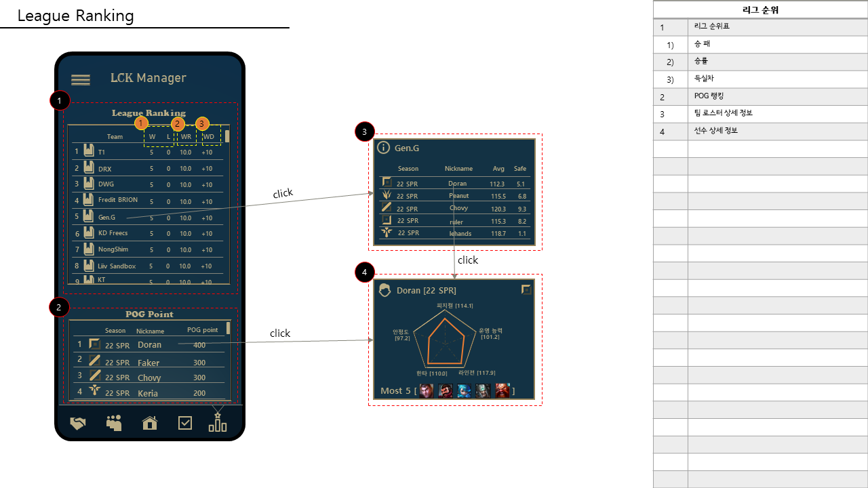This screenshot has height=488, width=868.
Task: Click 선수 상세 정보 row in spec table
Action: [x=760, y=131]
